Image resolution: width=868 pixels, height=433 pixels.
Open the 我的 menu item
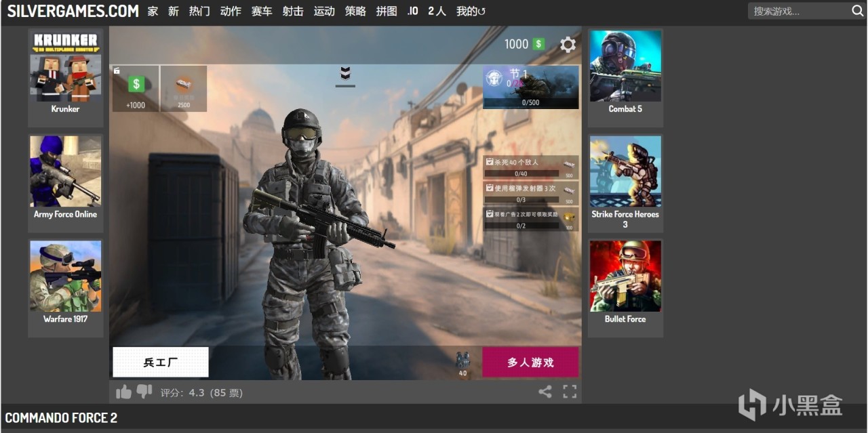click(471, 11)
